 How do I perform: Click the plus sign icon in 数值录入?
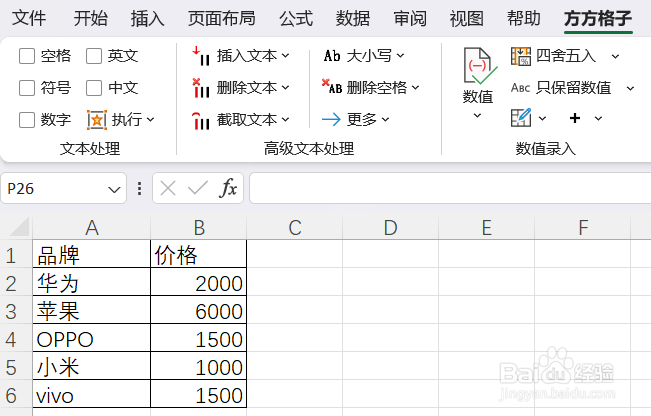point(575,118)
